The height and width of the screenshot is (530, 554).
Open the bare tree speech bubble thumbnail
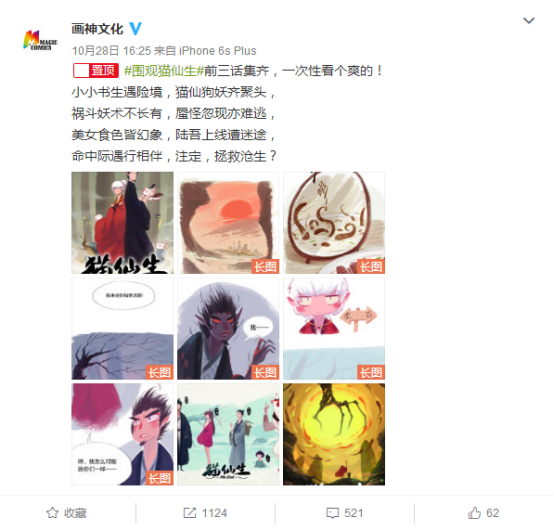coord(122,329)
